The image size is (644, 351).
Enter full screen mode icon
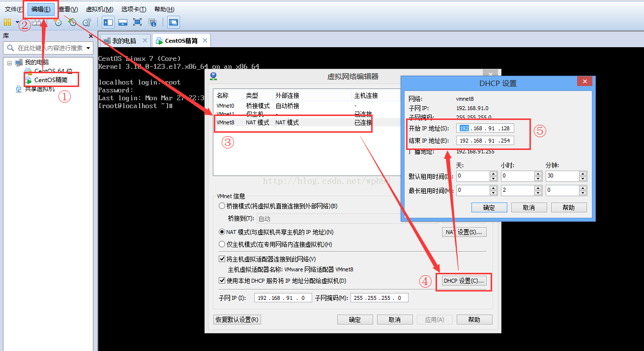137,22
